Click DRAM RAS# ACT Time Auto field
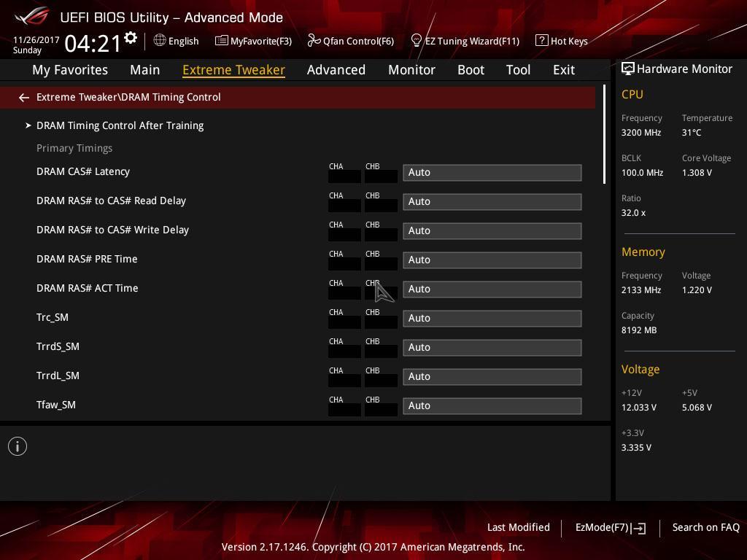This screenshot has width=747, height=560. tap(492, 289)
